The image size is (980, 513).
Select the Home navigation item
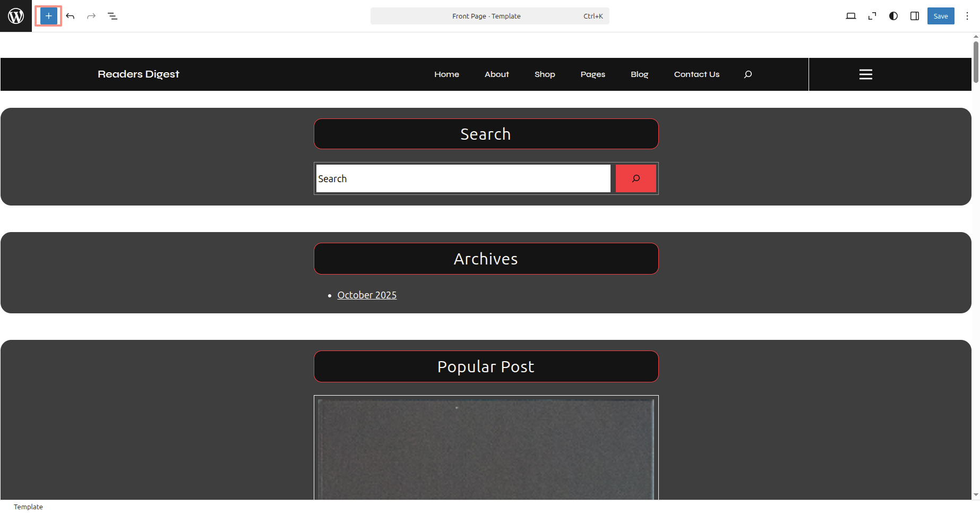pyautogui.click(x=446, y=74)
